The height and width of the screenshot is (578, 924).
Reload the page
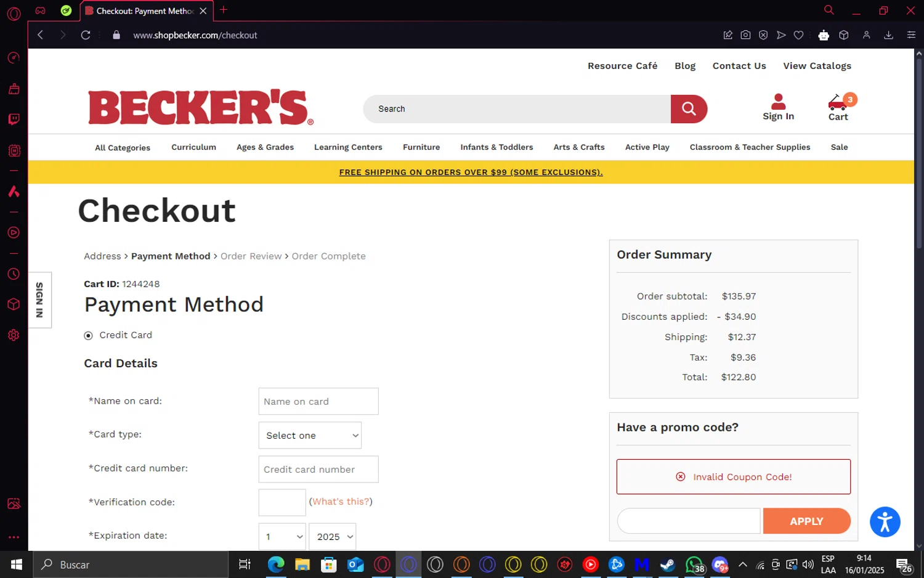coord(86,35)
